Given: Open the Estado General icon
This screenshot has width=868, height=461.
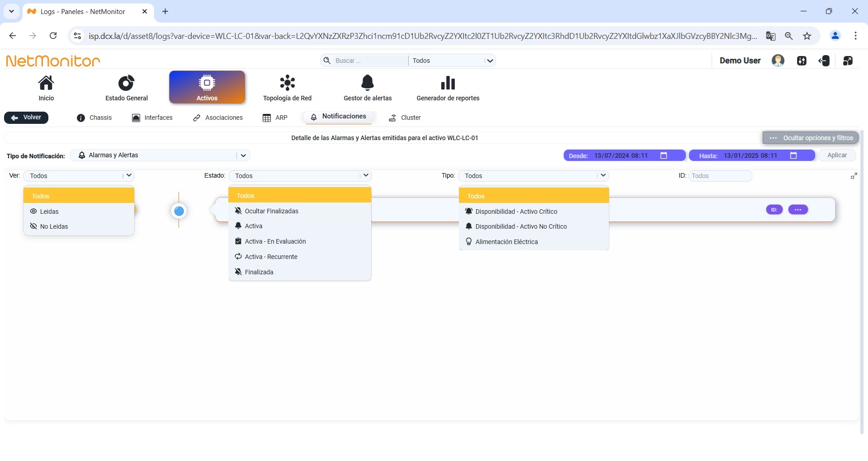Looking at the screenshot, I should click(126, 83).
